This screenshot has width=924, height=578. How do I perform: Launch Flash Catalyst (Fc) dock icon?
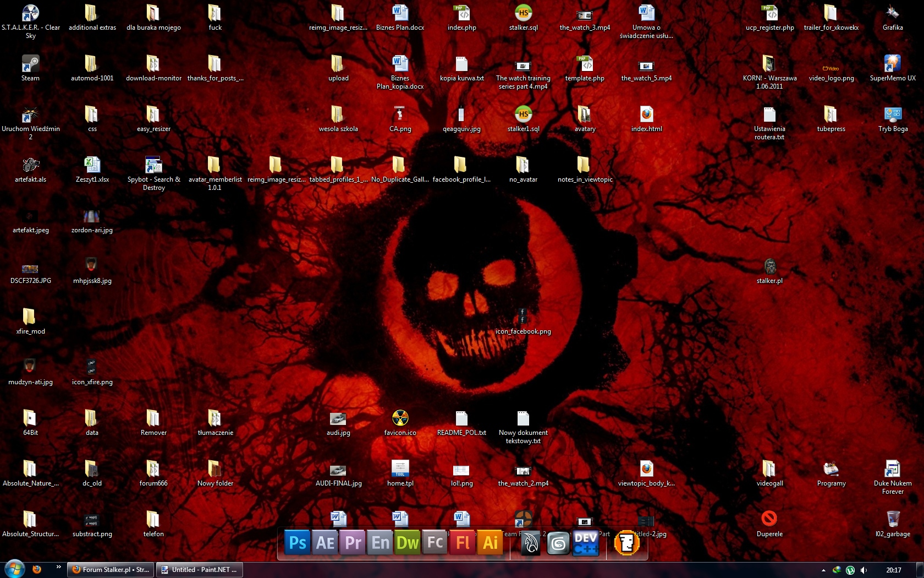coord(435,543)
